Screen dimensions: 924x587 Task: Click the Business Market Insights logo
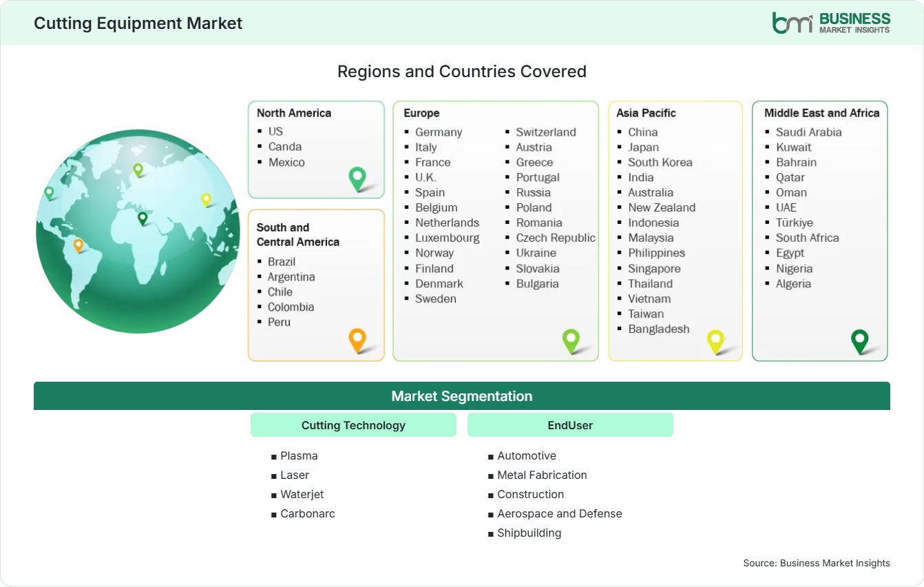tap(831, 22)
